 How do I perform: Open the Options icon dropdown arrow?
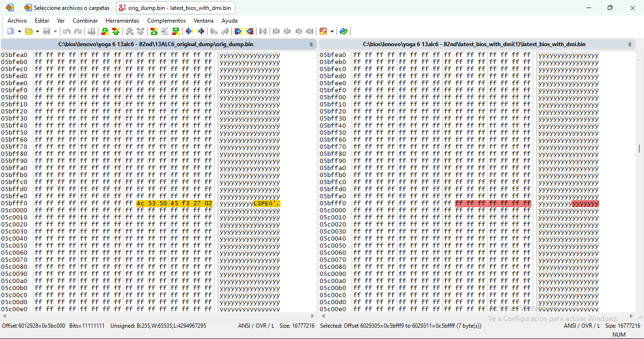point(332,32)
